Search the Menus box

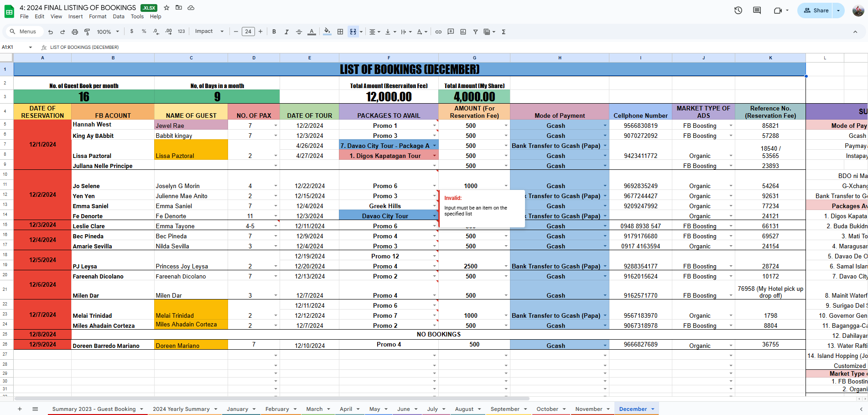click(24, 32)
